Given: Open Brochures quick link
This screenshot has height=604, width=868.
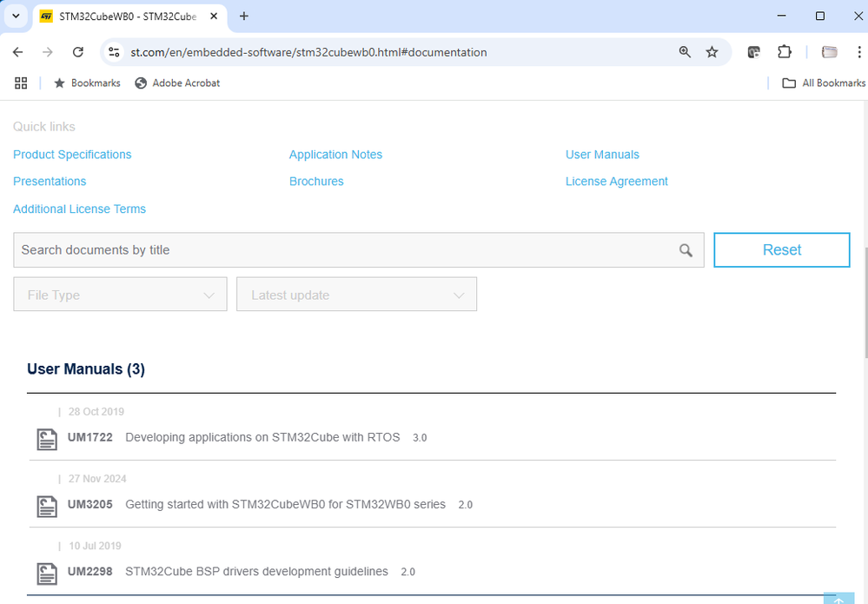Looking at the screenshot, I should coord(316,182).
